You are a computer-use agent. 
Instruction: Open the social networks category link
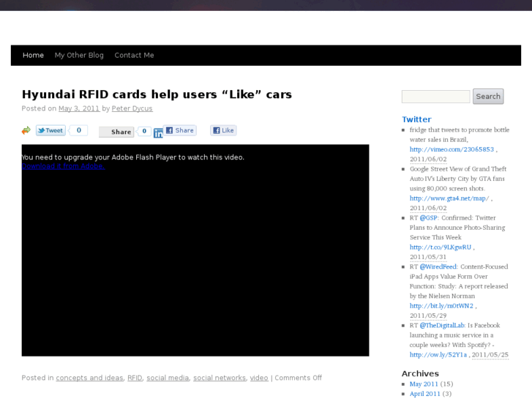(220, 378)
